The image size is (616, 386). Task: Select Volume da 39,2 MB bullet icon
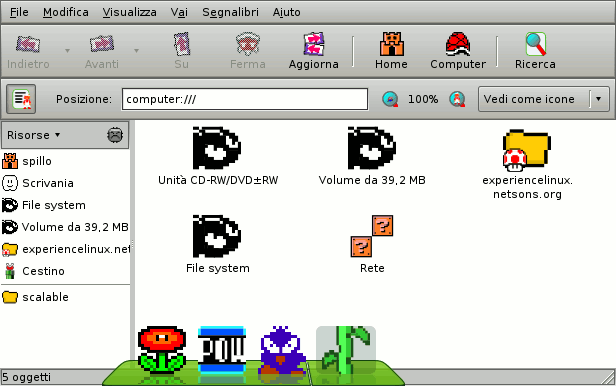pos(372,148)
